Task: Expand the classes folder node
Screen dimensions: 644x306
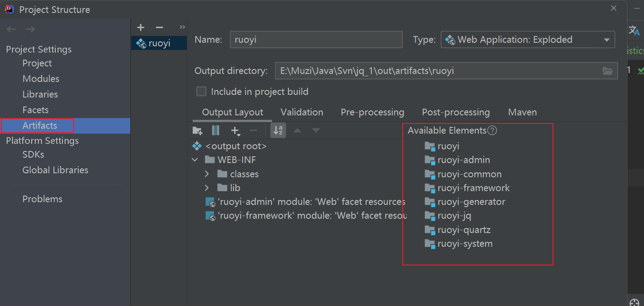Action: (x=207, y=174)
